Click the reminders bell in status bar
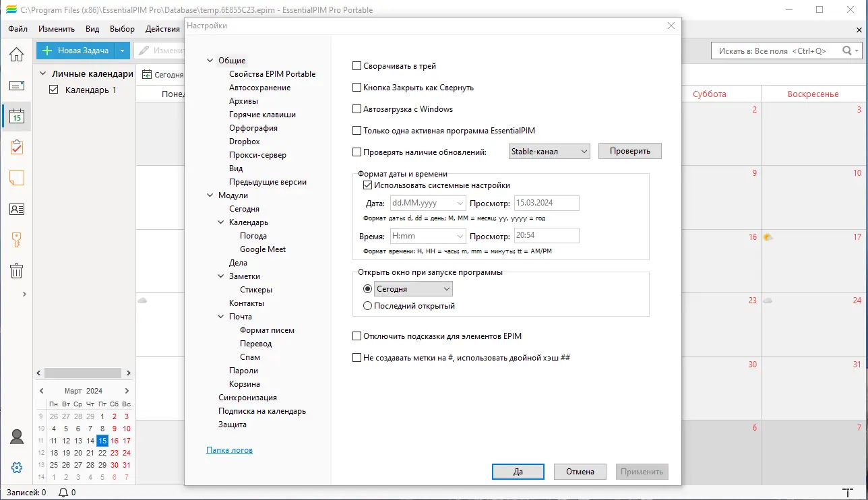 pyautogui.click(x=63, y=493)
